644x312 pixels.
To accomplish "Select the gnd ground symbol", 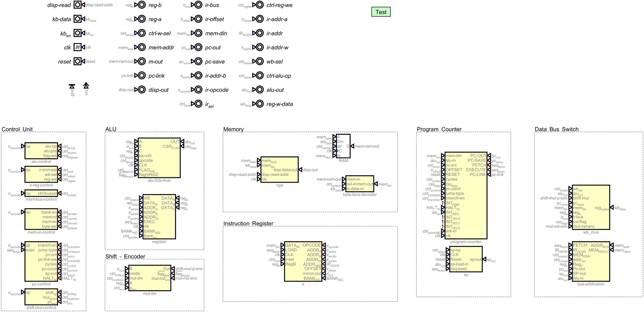I will coord(72,86).
